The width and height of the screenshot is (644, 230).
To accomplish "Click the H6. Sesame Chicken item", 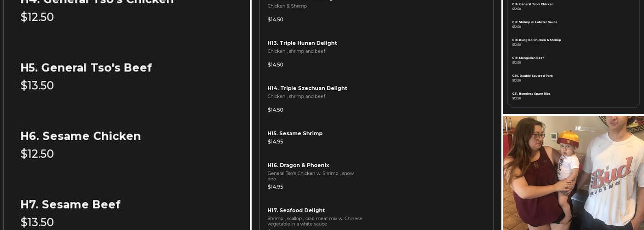I will (x=80, y=136).
